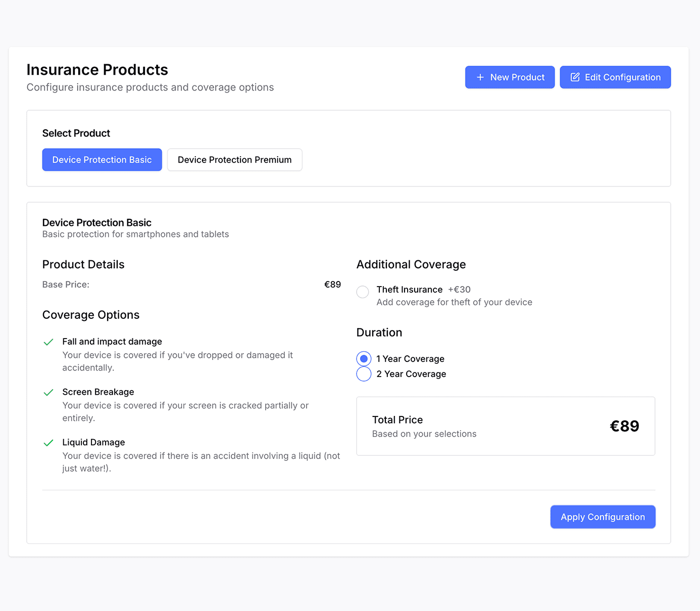Click the Liquid Damage coverage title

(93, 442)
